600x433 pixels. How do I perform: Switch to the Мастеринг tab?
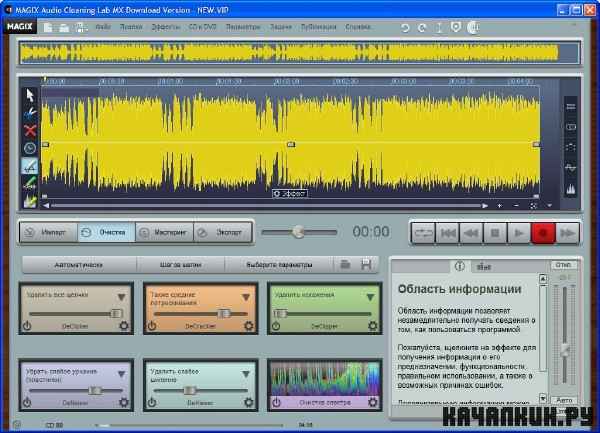pyautogui.click(x=165, y=232)
